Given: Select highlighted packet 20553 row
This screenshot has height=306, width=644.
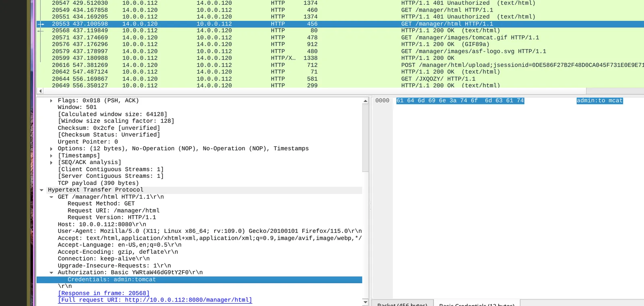Looking at the screenshot, I should [x=340, y=24].
